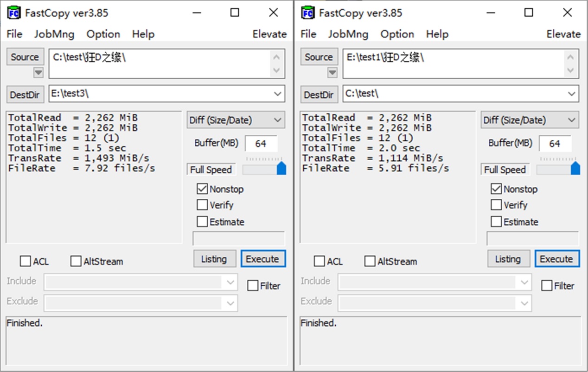Click the Listing button in the left window
588x372 pixels.
click(214, 259)
